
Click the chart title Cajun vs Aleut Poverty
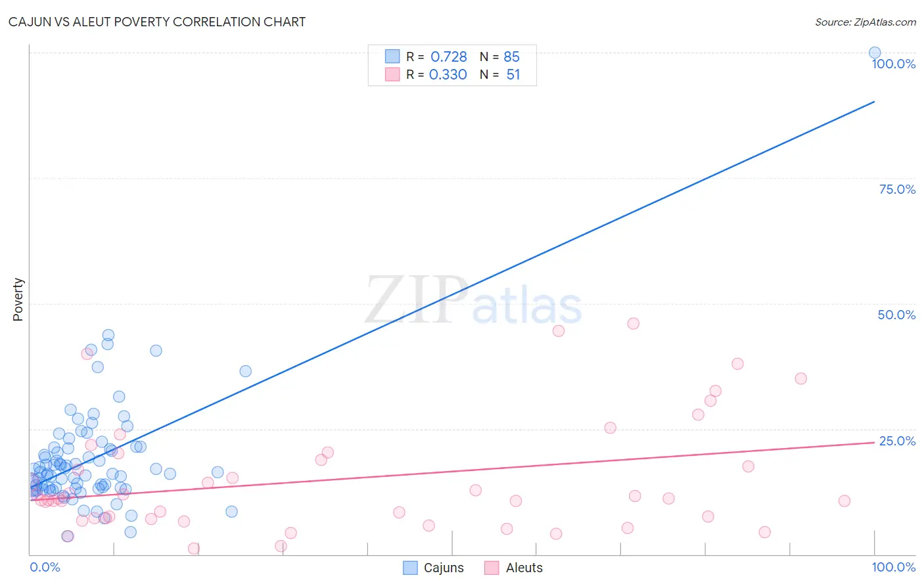pos(157,22)
